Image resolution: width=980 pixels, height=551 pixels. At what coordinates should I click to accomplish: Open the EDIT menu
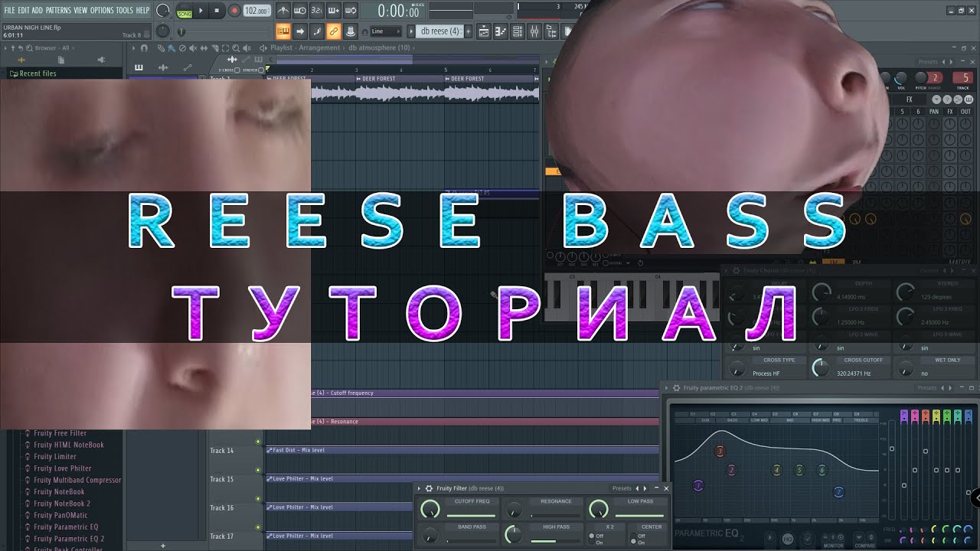tap(24, 10)
